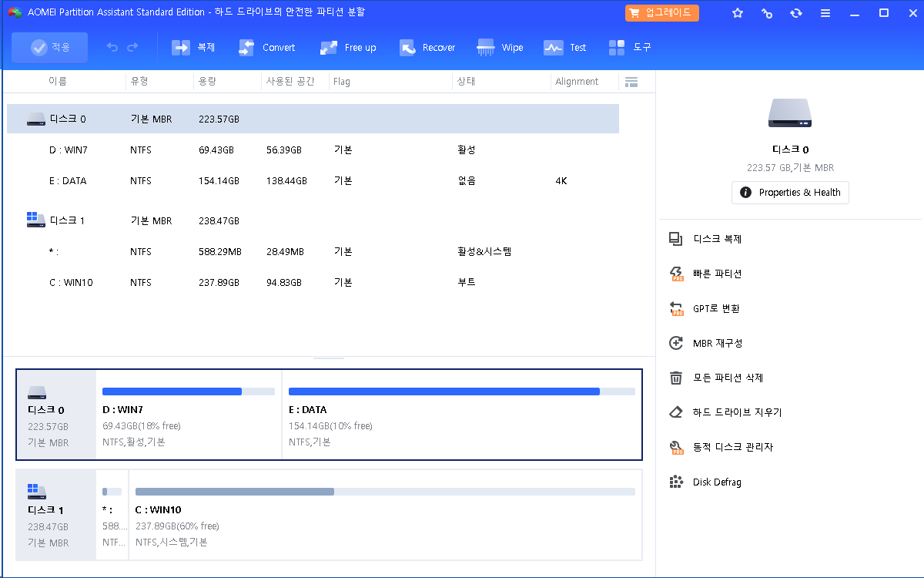
Task: Select the MBR 재구성 option label
Action: tap(718, 343)
